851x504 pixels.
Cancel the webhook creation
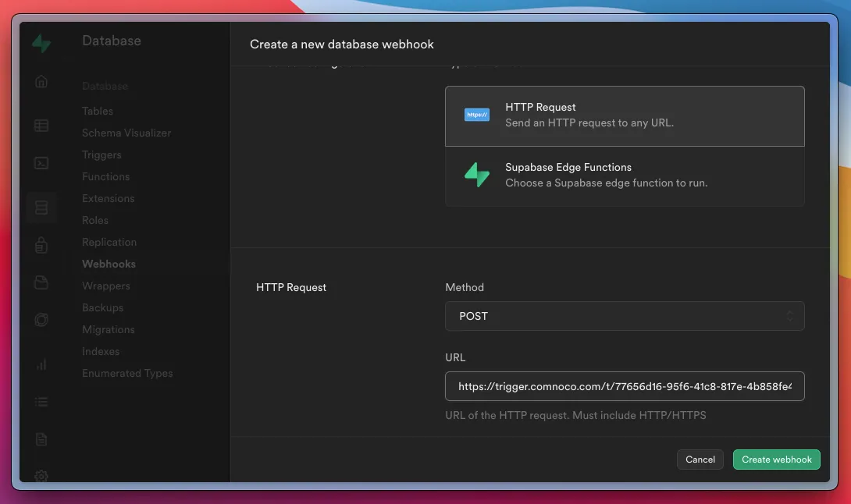(x=700, y=460)
